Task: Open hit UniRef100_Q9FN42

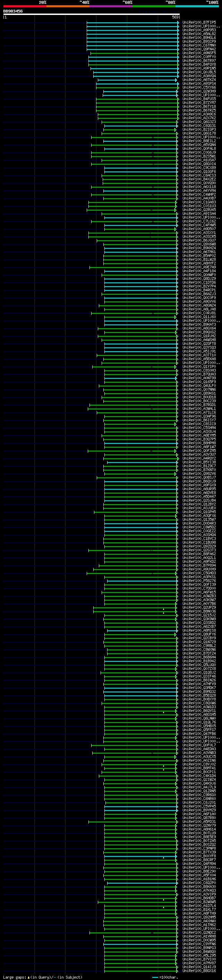Action: pos(199,49)
